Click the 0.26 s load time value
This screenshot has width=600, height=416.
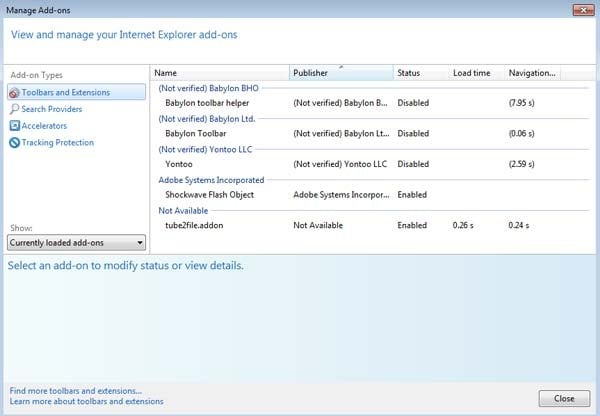[x=463, y=225]
